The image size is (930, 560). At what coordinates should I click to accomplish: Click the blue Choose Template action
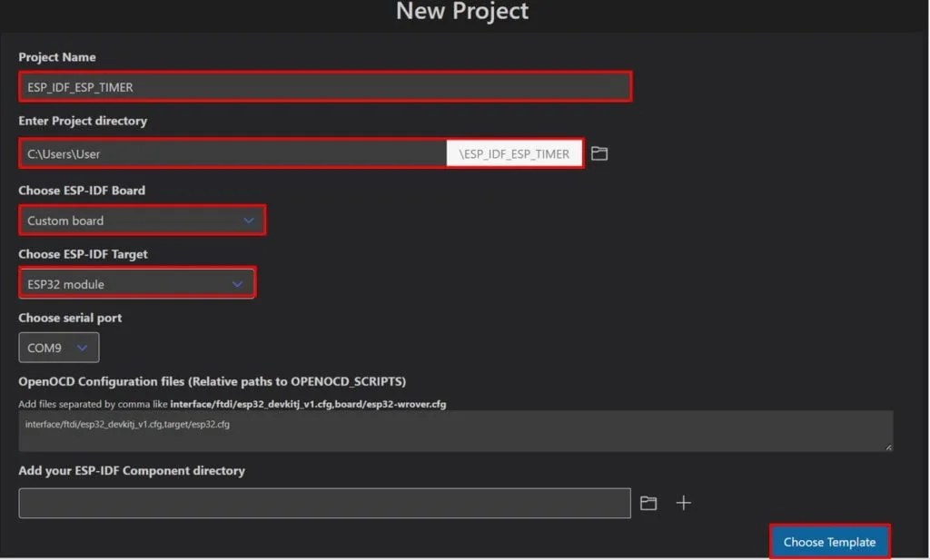click(x=828, y=540)
